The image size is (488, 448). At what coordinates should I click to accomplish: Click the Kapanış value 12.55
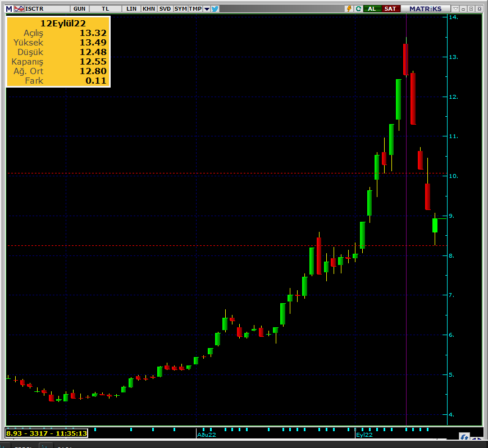pos(93,62)
